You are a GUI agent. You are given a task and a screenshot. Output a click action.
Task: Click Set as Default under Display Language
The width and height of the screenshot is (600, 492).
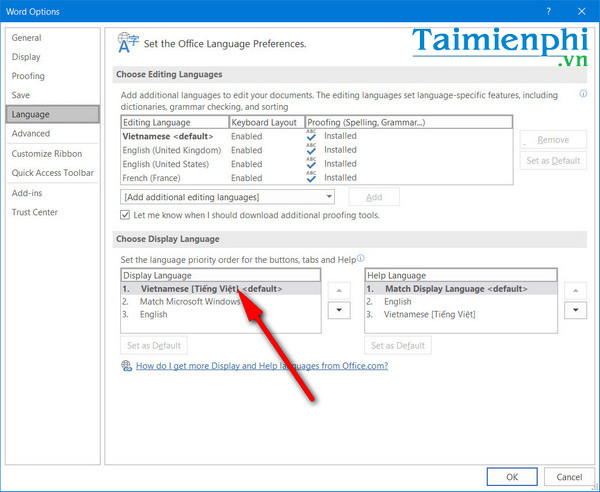point(154,345)
